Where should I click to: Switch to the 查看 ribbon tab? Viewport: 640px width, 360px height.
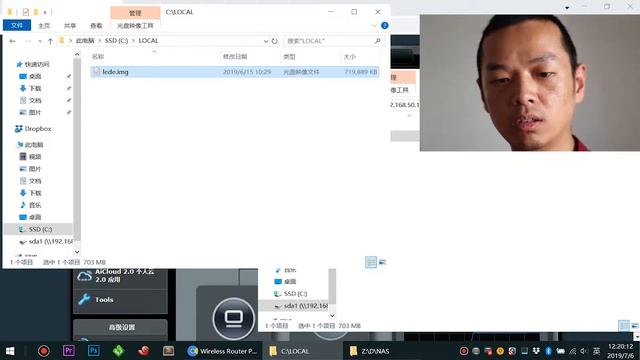pos(96,25)
